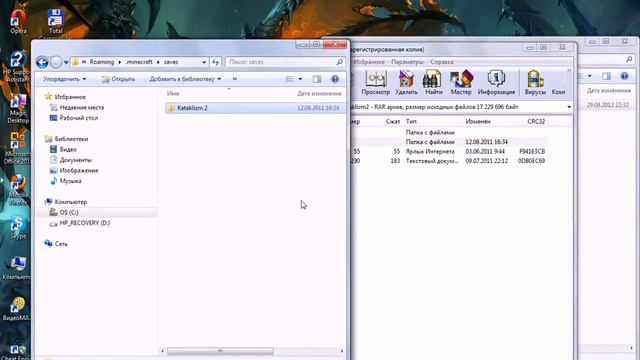
Task: Click the Информация tool in WinRAR
Action: pos(496,83)
